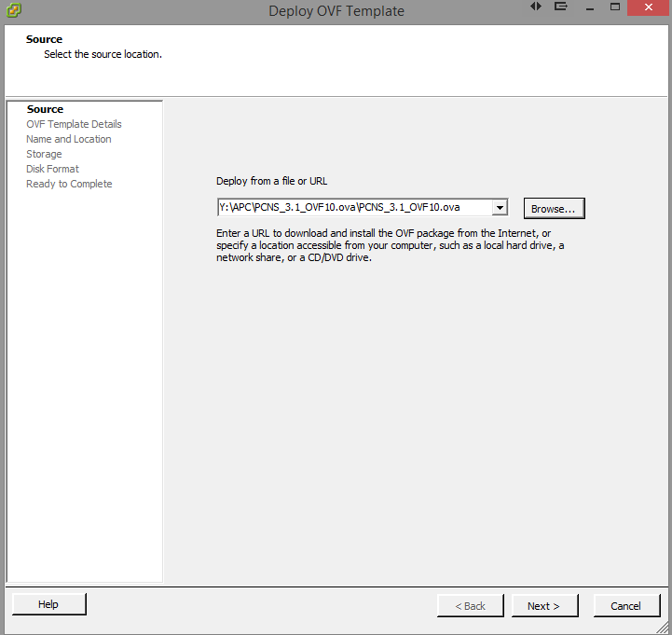Maximize the Deploy OVF Template window
The height and width of the screenshot is (635, 672).
pos(615,7)
